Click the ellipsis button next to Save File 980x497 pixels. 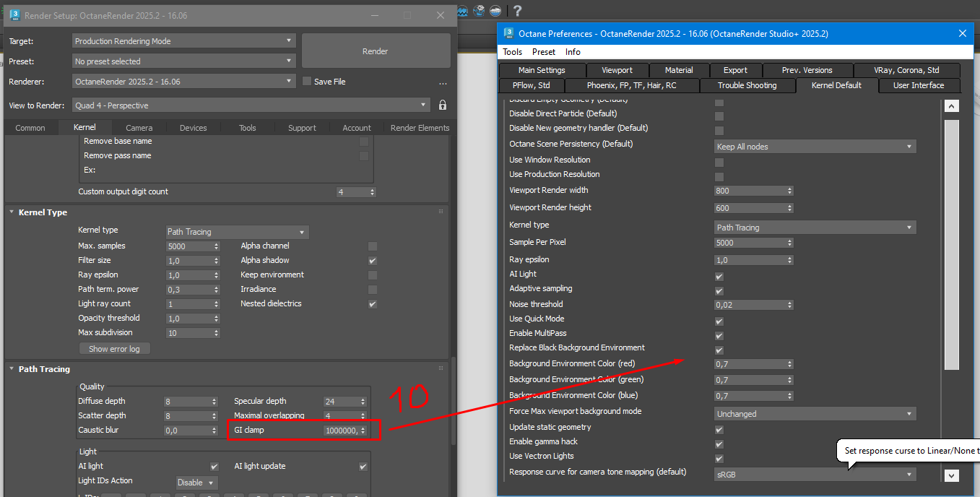443,83
